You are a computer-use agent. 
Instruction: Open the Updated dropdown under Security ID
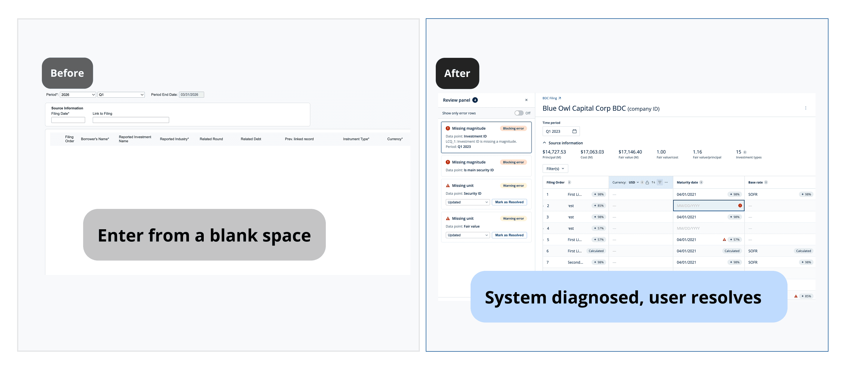(x=467, y=202)
